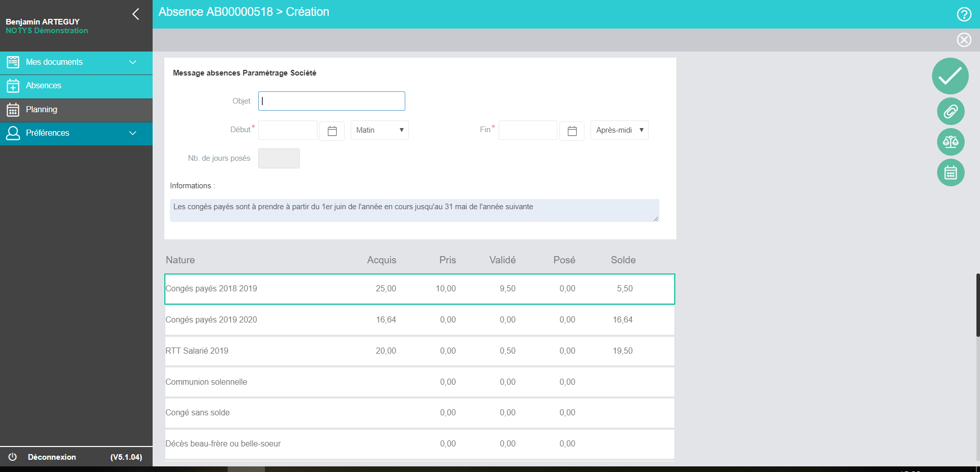Open the Début date calendar picker
980x472 pixels.
click(x=332, y=131)
